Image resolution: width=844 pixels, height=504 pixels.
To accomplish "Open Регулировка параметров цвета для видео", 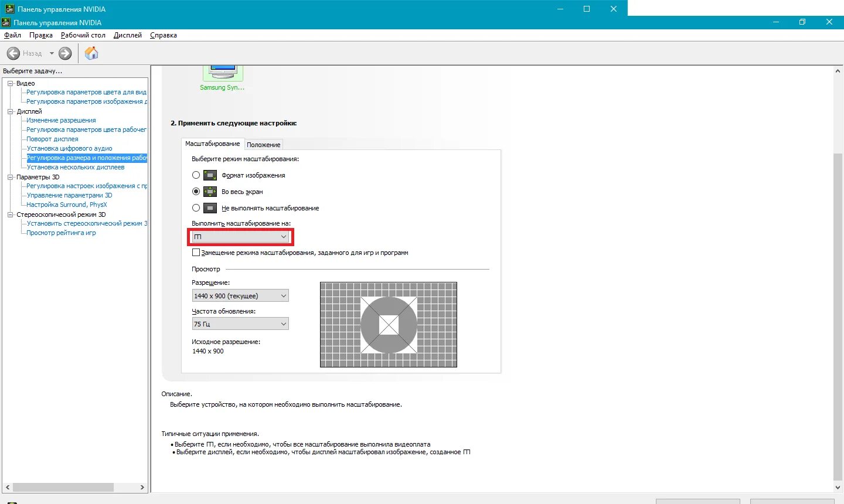I will 86,92.
